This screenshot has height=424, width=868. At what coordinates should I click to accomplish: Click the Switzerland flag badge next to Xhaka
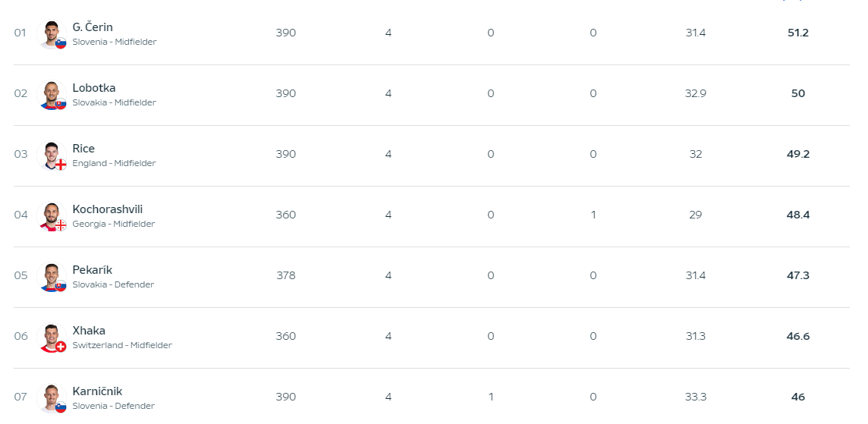tap(61, 347)
